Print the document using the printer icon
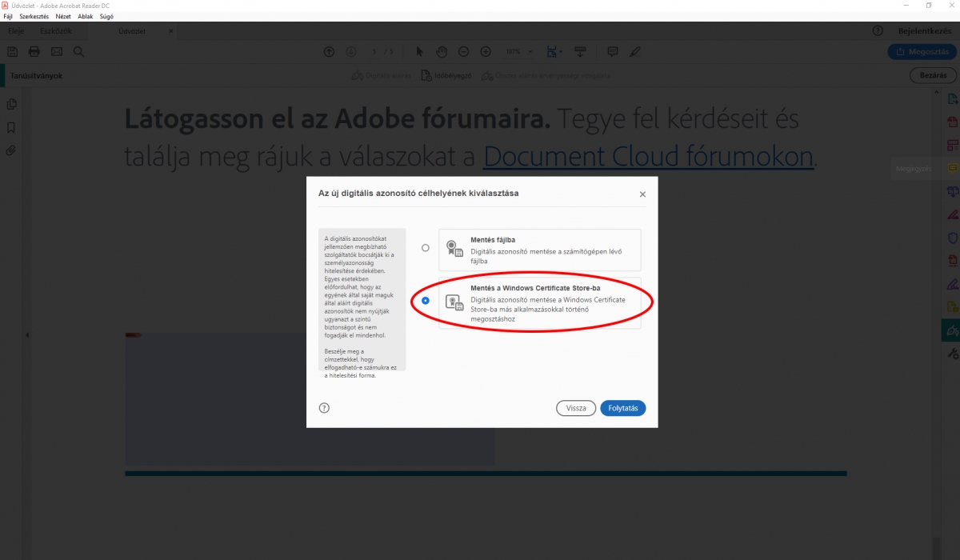 click(x=34, y=51)
